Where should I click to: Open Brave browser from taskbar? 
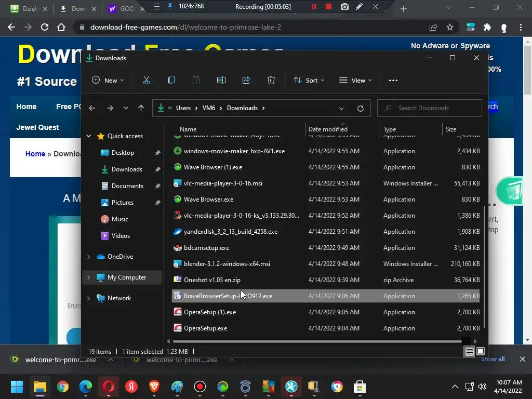click(154, 387)
